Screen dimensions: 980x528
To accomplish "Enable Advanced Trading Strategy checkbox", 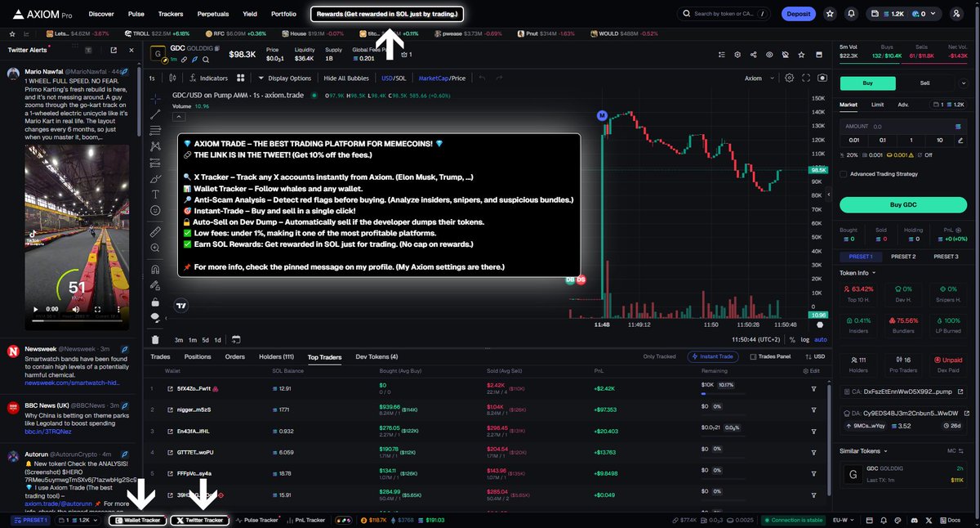I will pyautogui.click(x=844, y=173).
